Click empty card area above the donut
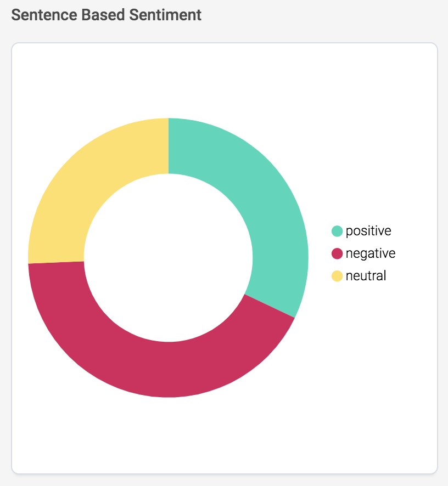448x486 pixels. pyautogui.click(x=168, y=81)
